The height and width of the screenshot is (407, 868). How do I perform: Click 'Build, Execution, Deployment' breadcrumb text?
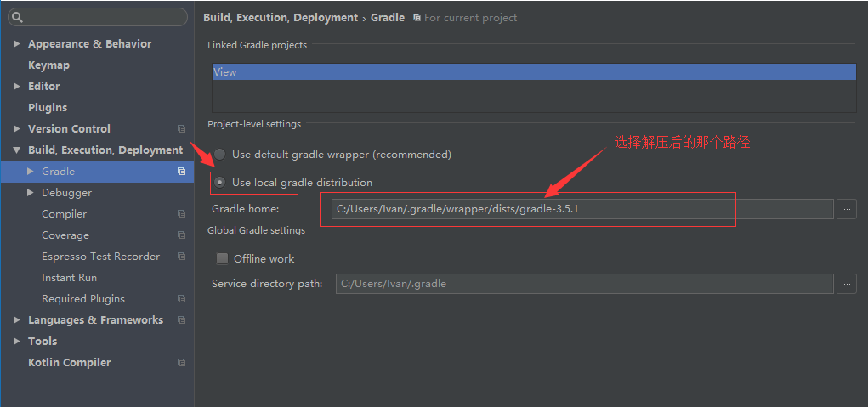pyautogui.click(x=281, y=18)
